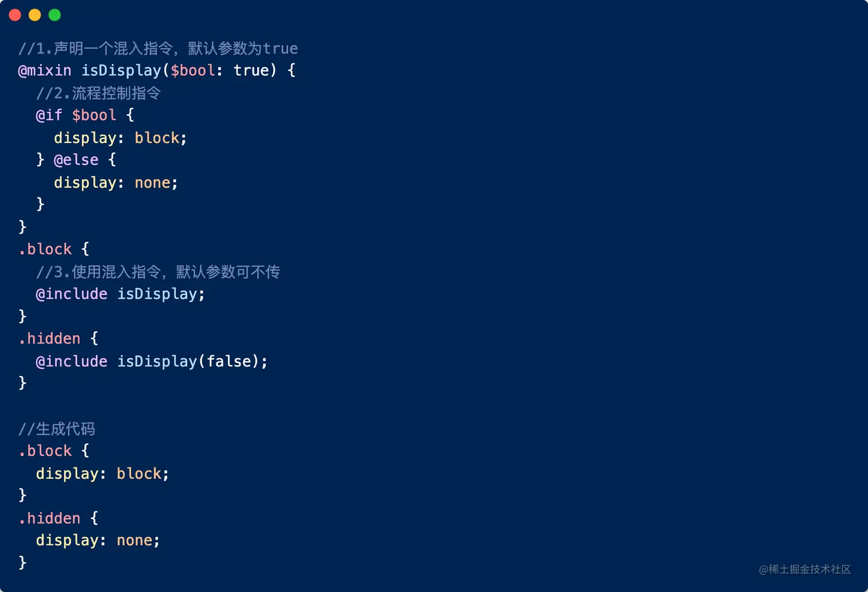Click 'display: block;' inside the @if block
Image resolution: width=868 pixels, height=592 pixels.
[120, 138]
